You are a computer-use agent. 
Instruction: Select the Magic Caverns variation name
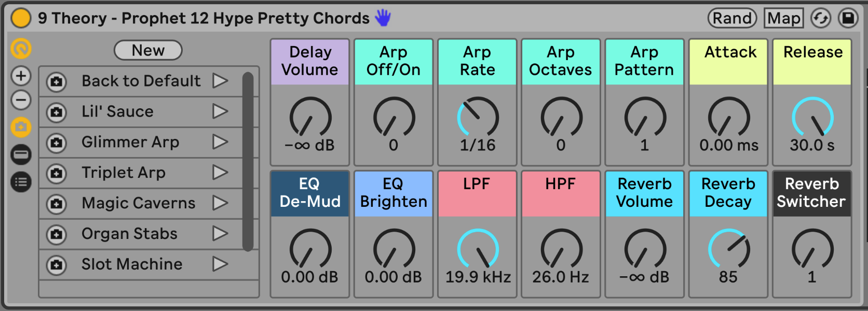(x=139, y=203)
